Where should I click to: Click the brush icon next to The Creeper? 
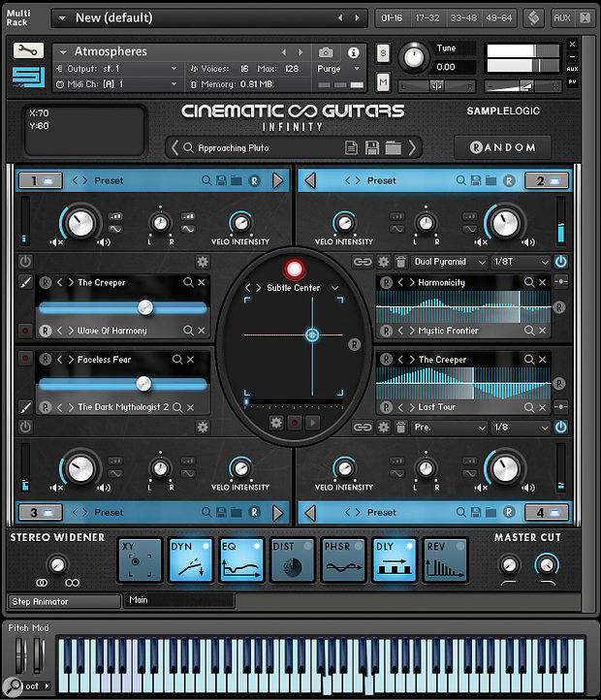(25, 282)
